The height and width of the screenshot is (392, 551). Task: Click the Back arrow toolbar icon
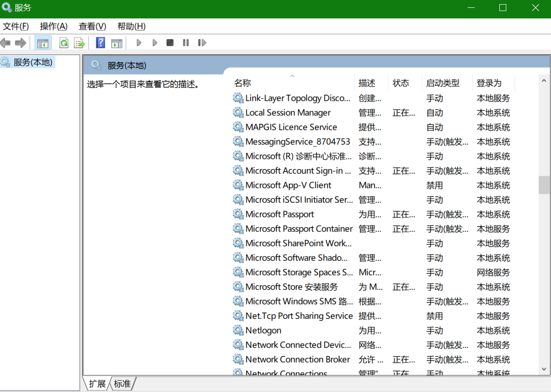point(5,43)
